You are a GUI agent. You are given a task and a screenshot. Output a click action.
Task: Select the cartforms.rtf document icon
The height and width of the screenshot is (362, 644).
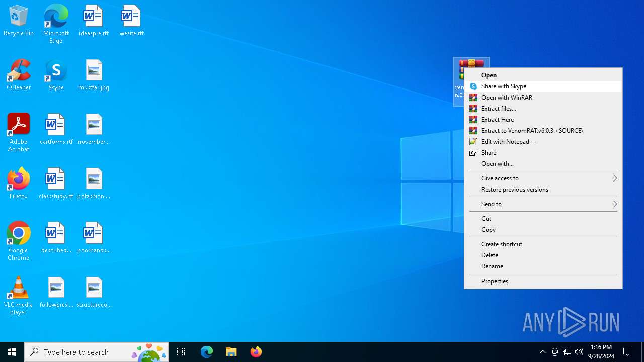[56, 129]
